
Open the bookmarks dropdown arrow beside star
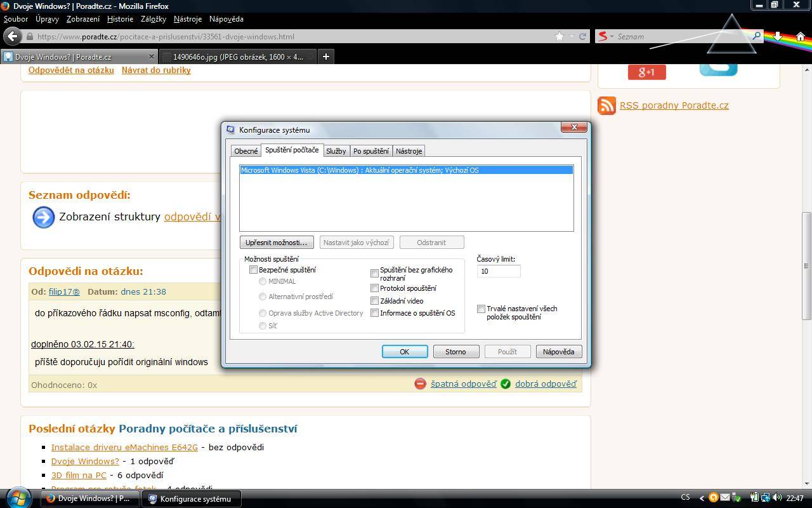click(x=572, y=37)
